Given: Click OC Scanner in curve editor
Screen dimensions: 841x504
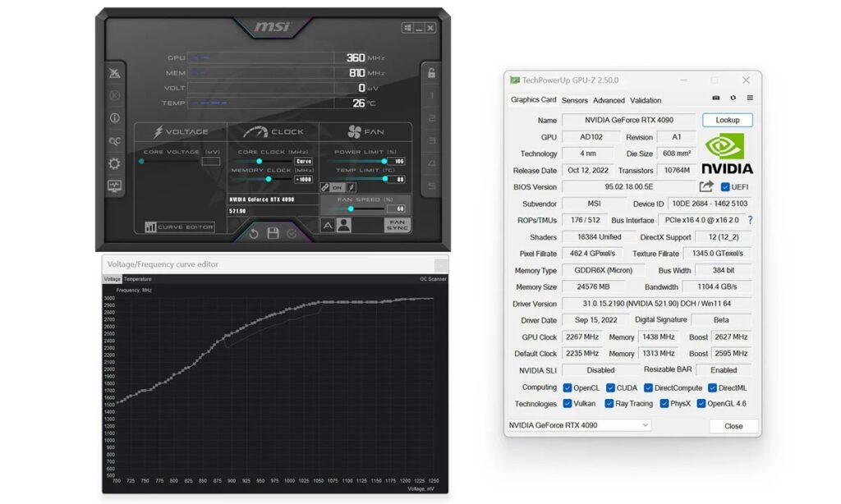Looking at the screenshot, I should coord(433,279).
